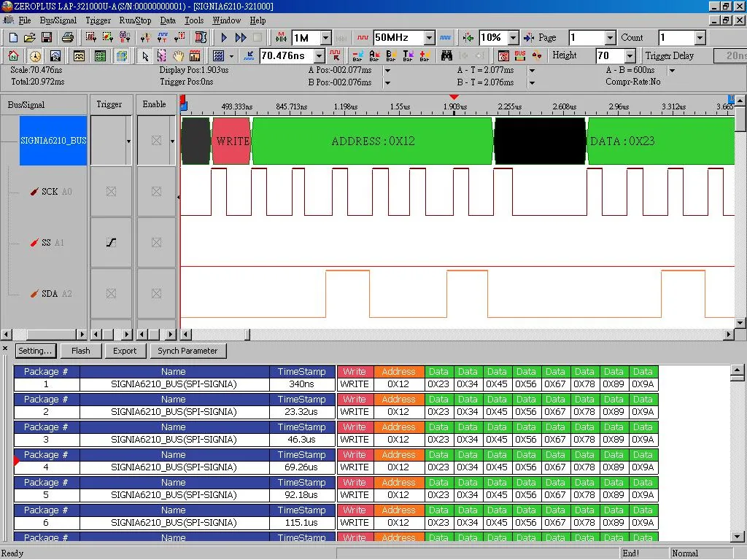The width and height of the screenshot is (747, 560).
Task: Toggle the SDA enable checkbox
Action: click(x=156, y=293)
